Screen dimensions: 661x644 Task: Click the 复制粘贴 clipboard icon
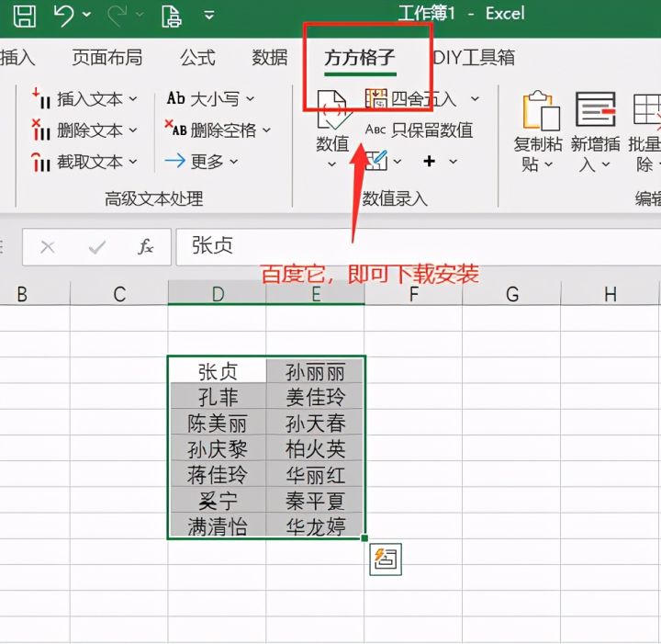point(542,111)
